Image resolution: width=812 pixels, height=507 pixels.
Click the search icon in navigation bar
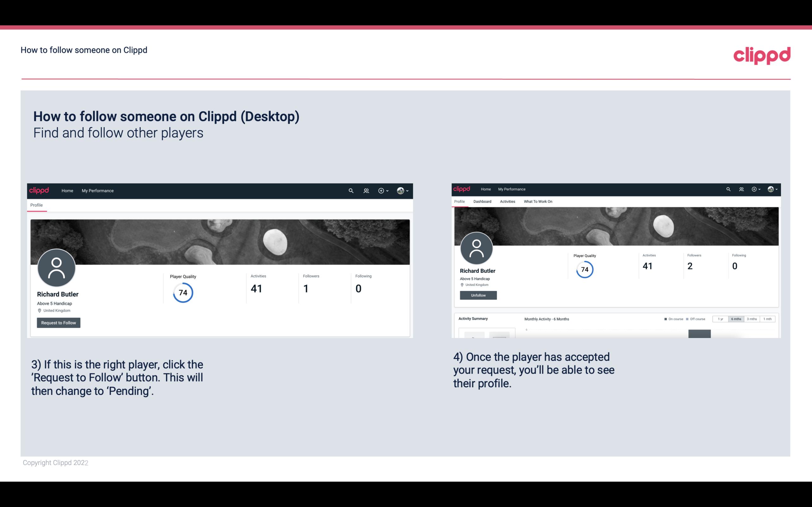point(351,190)
